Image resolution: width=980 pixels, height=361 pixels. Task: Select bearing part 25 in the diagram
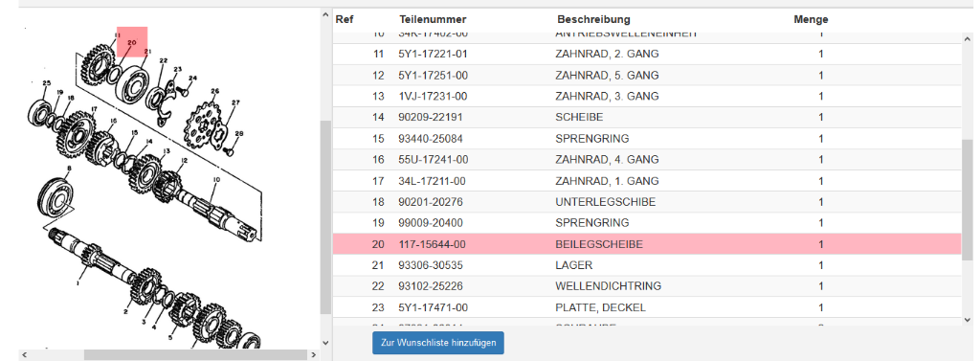click(41, 112)
